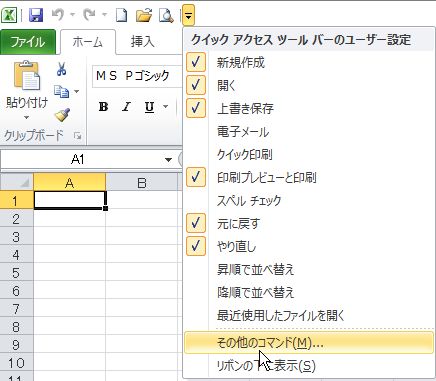Open the Redo history dropdown arrow
Screen dimensions: 436x381
[104, 15]
